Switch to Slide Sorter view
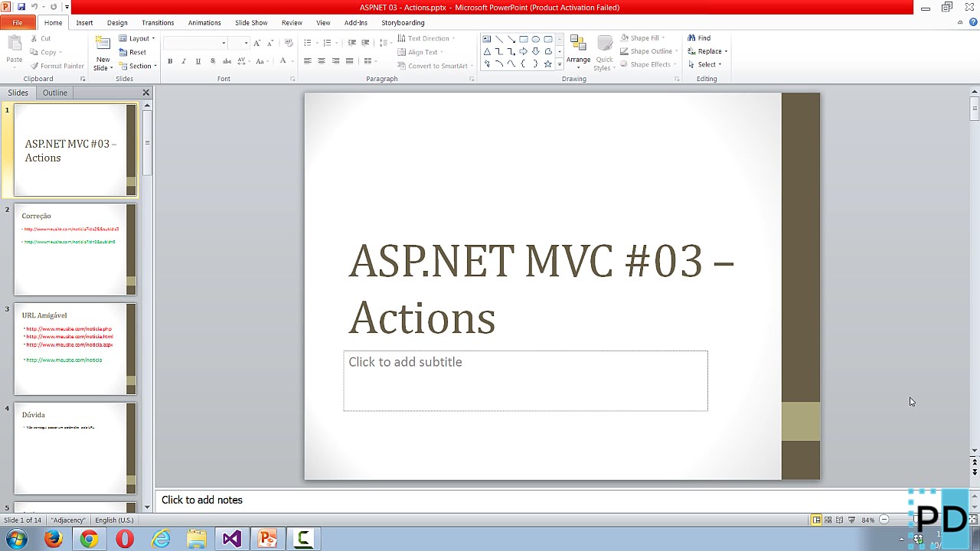 point(828,520)
